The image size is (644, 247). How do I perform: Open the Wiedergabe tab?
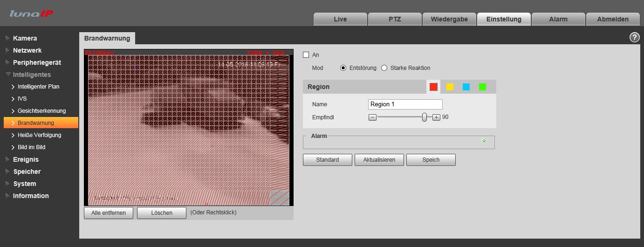coord(449,19)
